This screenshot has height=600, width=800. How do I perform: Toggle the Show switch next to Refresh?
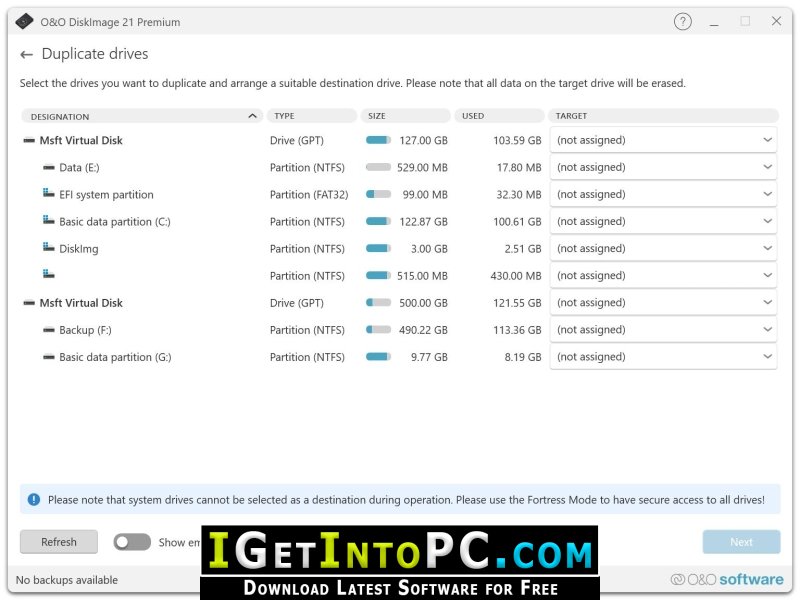(x=132, y=542)
